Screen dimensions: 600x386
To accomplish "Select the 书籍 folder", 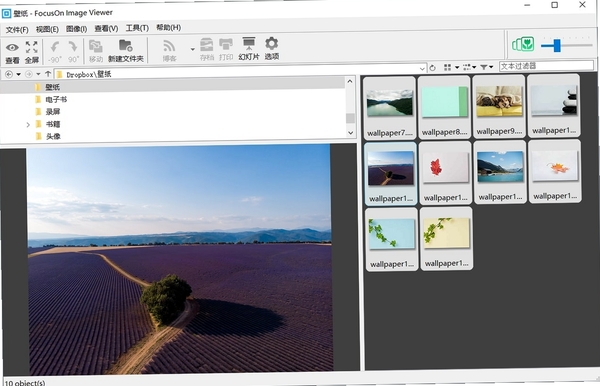I will click(x=53, y=124).
